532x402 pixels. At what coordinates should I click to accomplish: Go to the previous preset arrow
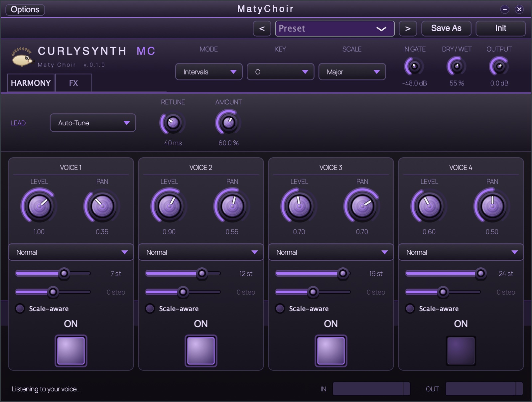point(262,29)
